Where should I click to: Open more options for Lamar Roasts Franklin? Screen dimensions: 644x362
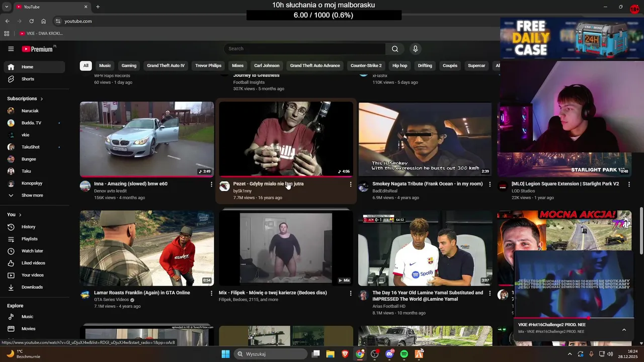point(211,293)
